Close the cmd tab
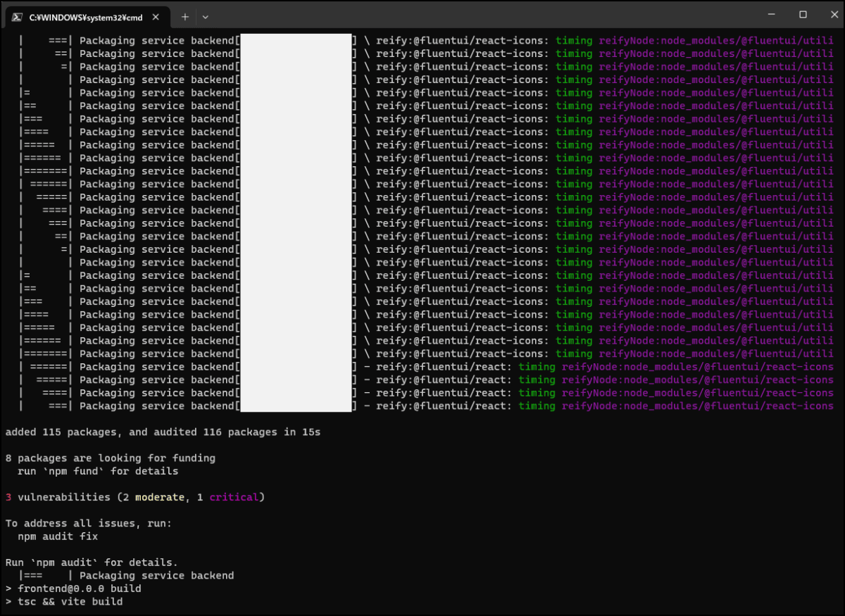The image size is (845, 616). coord(156,17)
